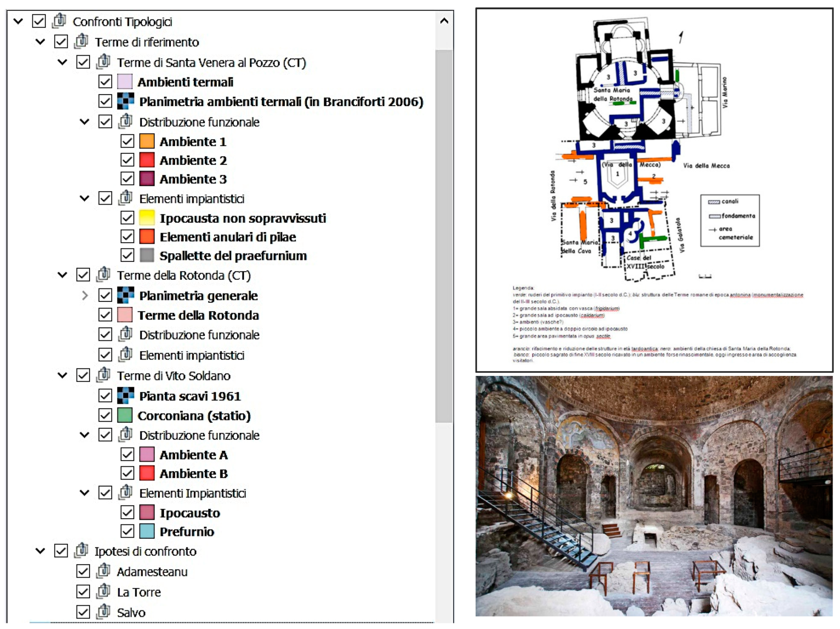Screen dimensions: 840x629
Task: Collapse Santa Venera Elementi impiantistici group
Action: click(84, 198)
